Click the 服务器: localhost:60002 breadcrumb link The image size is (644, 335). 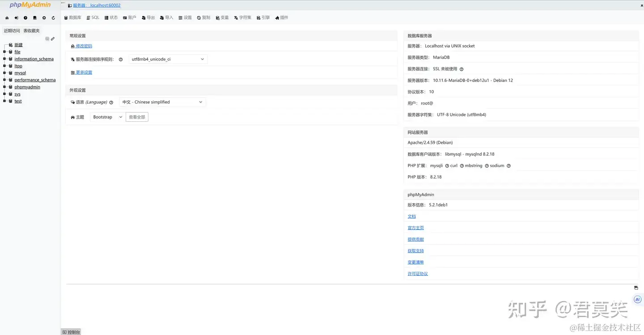[97, 6]
